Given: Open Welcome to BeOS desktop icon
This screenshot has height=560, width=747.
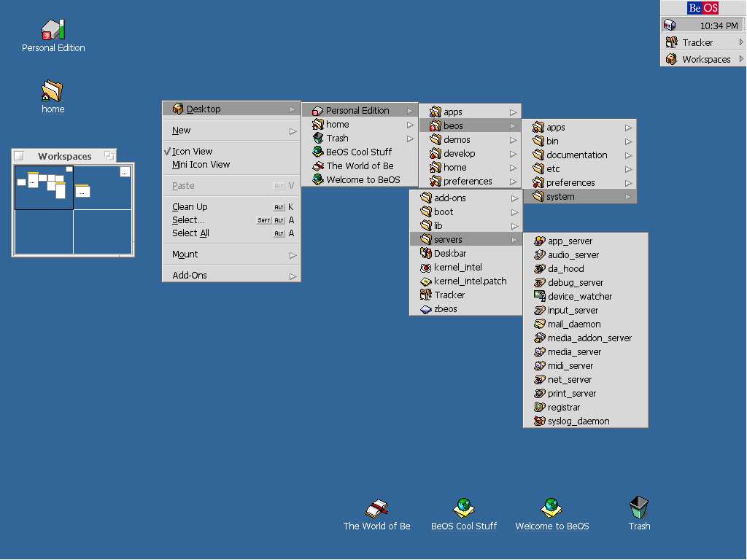Looking at the screenshot, I should [551, 508].
